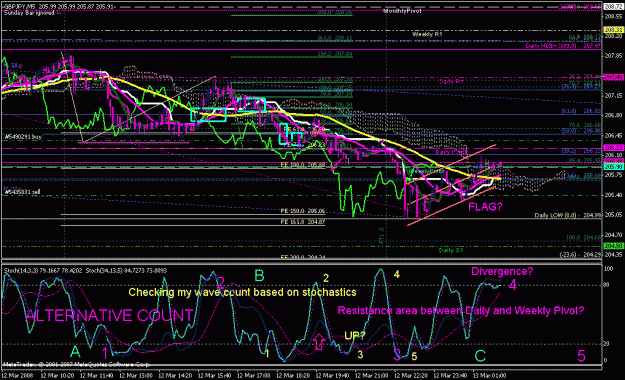Click the 'ALTERNATIVE COUNT' annotation

coord(109,315)
